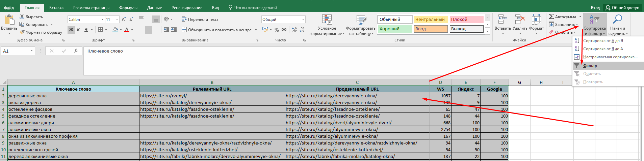Switch to Формулы tab
Screen dimensions: 644x161
point(128,7)
